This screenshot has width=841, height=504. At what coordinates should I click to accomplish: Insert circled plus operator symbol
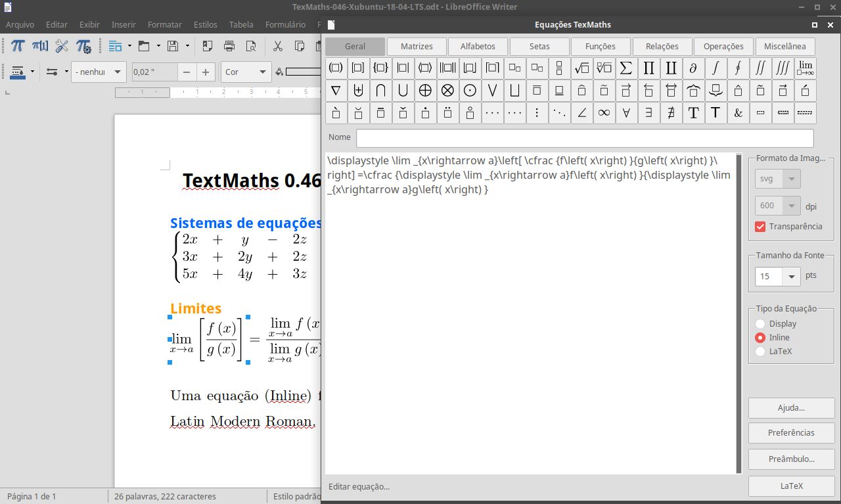point(425,90)
